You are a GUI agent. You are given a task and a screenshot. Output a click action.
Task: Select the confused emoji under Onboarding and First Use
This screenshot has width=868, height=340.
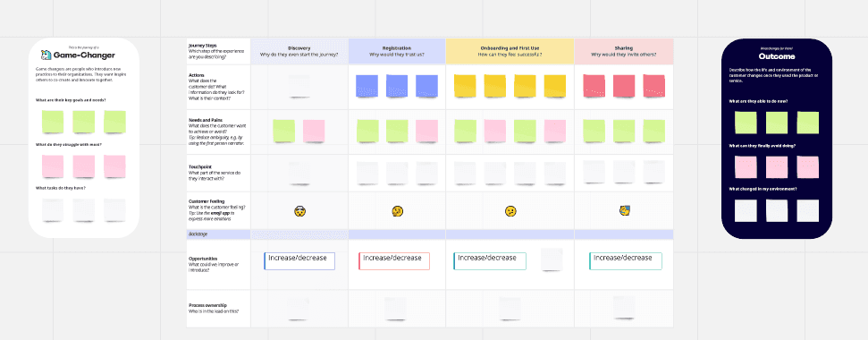[x=510, y=211]
